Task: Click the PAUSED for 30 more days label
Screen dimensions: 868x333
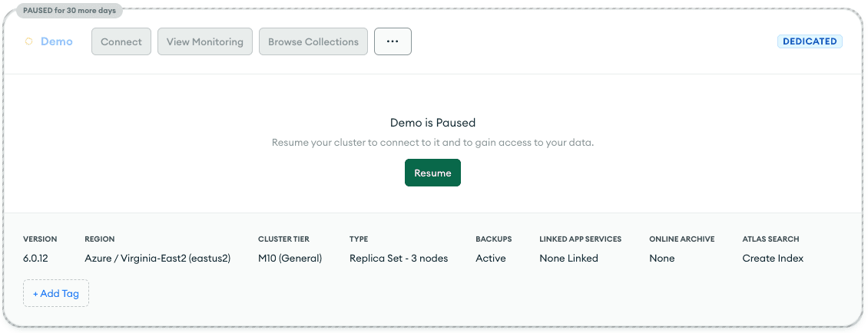Action: click(68, 11)
